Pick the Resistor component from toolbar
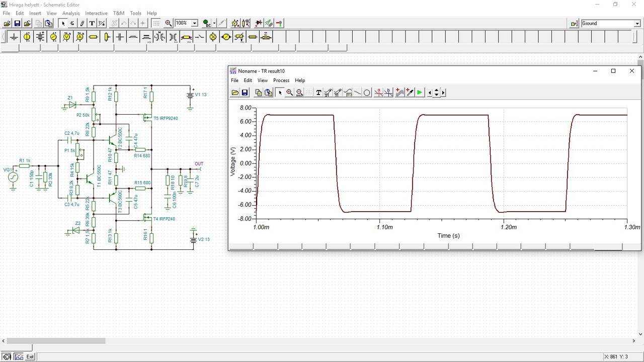Screen dimensions: 644x362 point(93,37)
